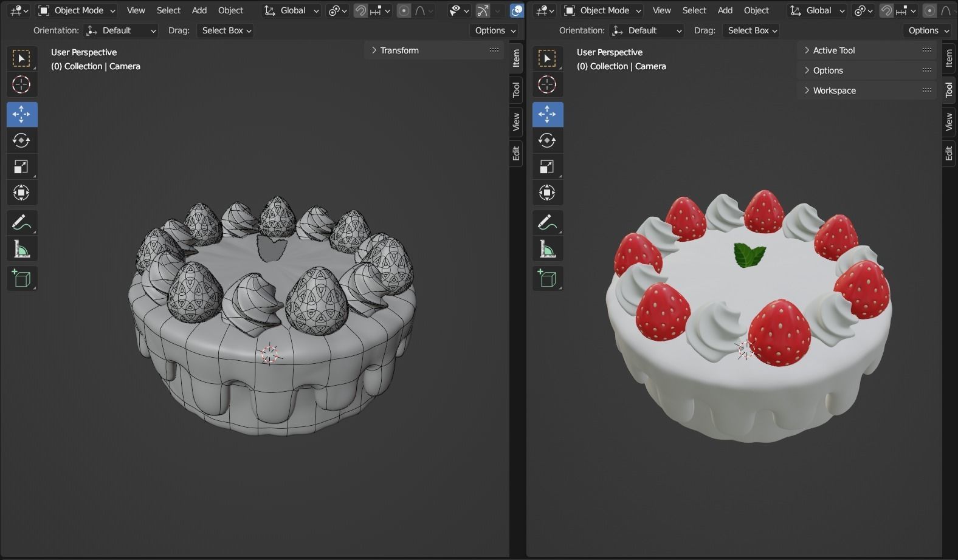Screen dimensions: 958x560
Task: Open Orientation Default dropdown in right viewport
Action: click(x=646, y=30)
